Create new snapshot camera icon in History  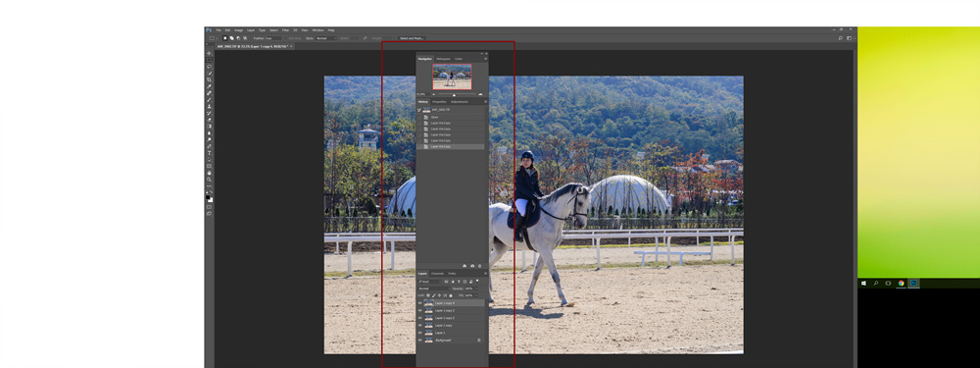click(x=472, y=266)
